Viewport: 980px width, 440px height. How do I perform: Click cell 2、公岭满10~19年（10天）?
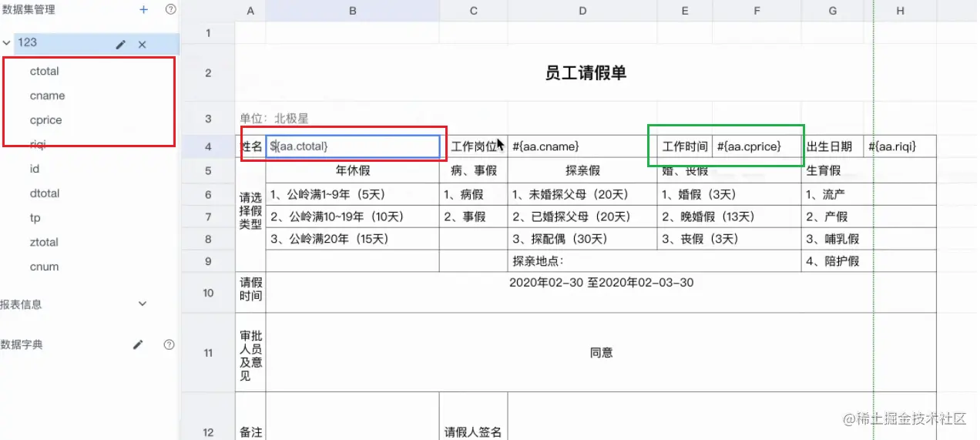[x=353, y=217]
